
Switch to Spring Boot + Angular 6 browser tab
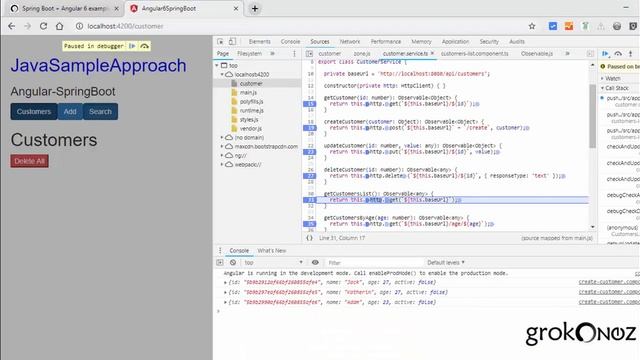(64, 8)
